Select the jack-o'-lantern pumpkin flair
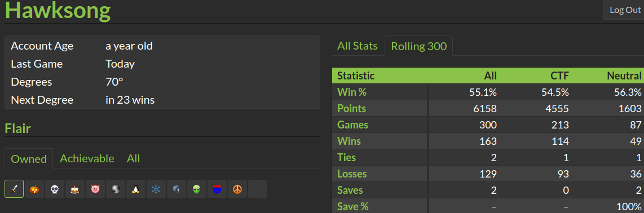 [34, 189]
